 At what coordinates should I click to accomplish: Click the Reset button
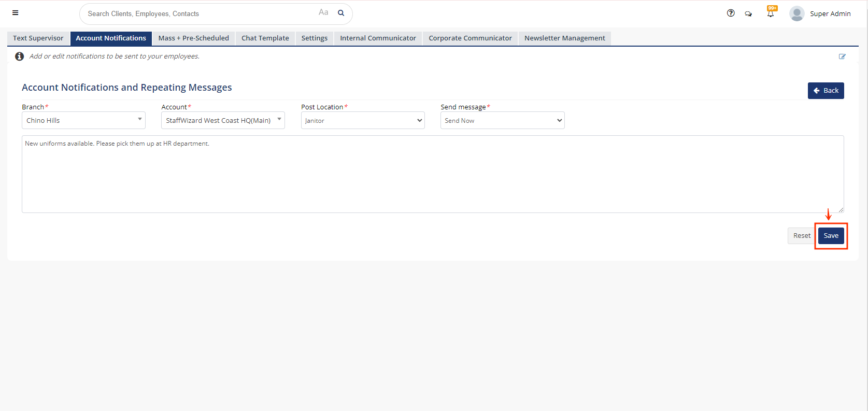(x=802, y=236)
